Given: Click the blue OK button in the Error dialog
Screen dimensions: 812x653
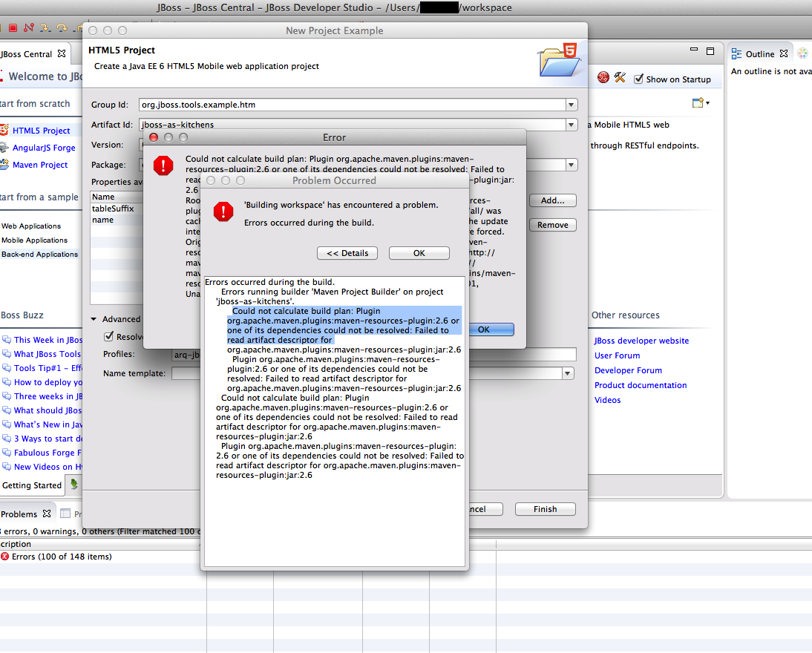Looking at the screenshot, I should (491, 329).
